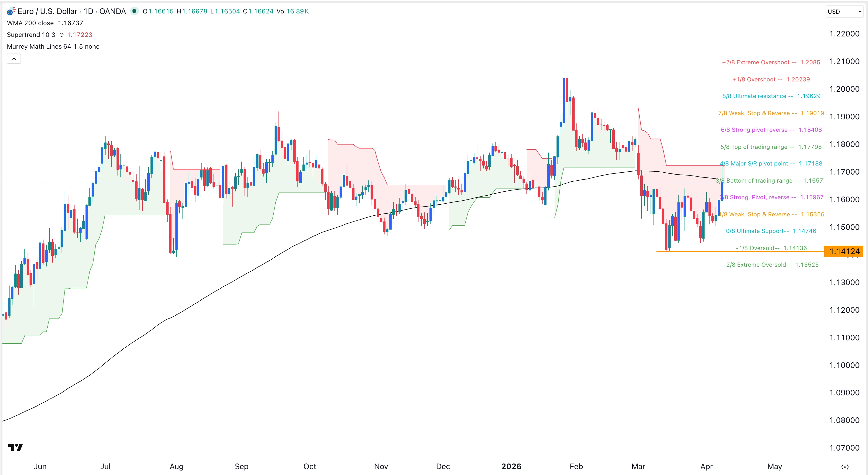The width and height of the screenshot is (868, 475).
Task: Click the OANDA data source label
Action: coord(113,11)
